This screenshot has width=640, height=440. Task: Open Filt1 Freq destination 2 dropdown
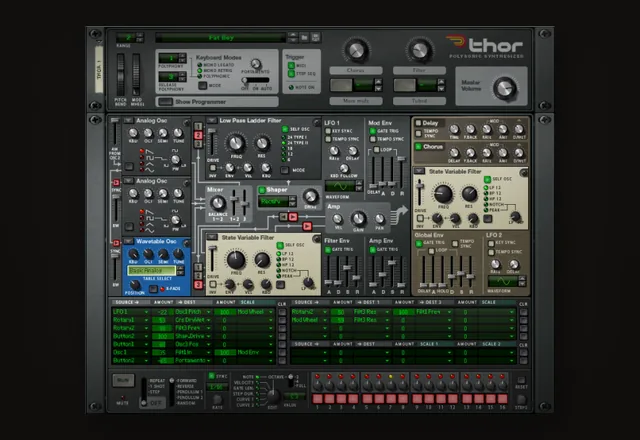434,312
